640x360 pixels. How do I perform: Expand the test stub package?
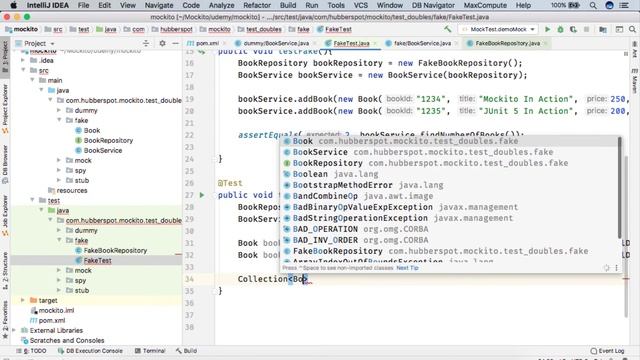pyautogui.click(x=59, y=290)
